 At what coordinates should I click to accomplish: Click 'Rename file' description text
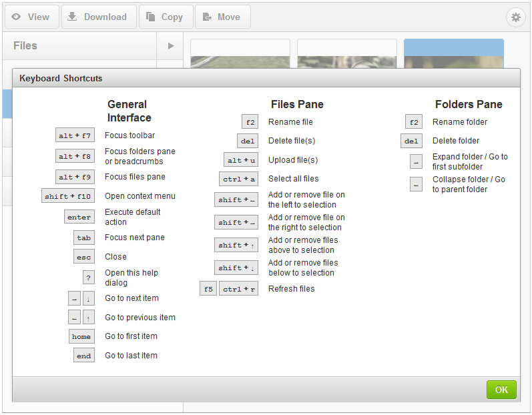(x=290, y=121)
